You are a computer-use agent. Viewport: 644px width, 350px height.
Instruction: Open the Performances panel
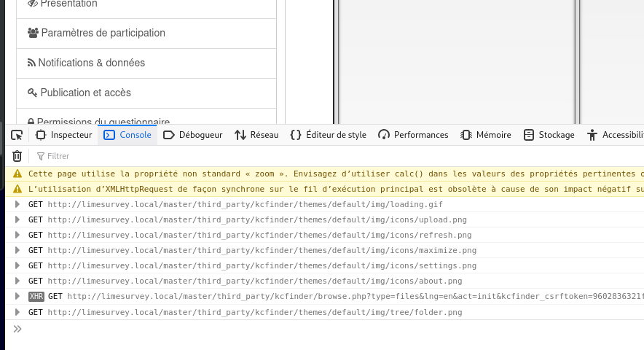click(x=413, y=135)
